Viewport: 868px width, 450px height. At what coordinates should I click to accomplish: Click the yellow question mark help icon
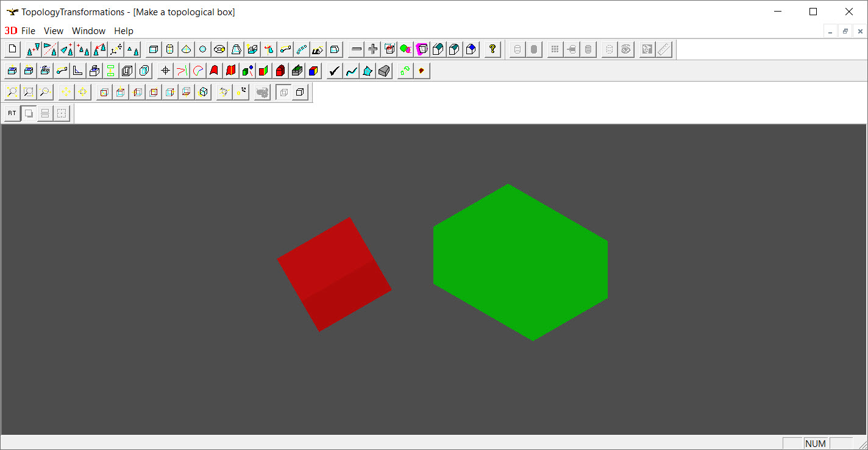(493, 49)
